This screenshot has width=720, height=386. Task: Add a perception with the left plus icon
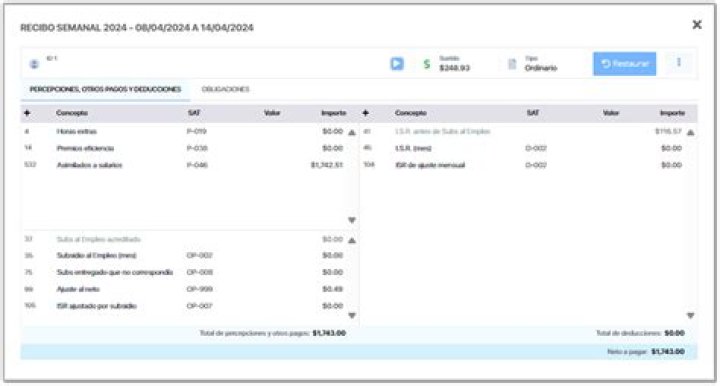[x=27, y=113]
